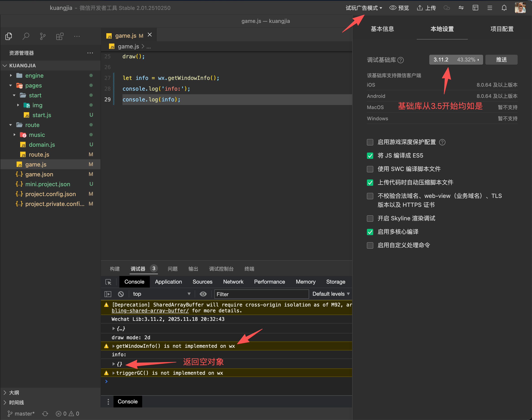
Task: Switch to the Network devtools tab
Action: click(x=233, y=282)
